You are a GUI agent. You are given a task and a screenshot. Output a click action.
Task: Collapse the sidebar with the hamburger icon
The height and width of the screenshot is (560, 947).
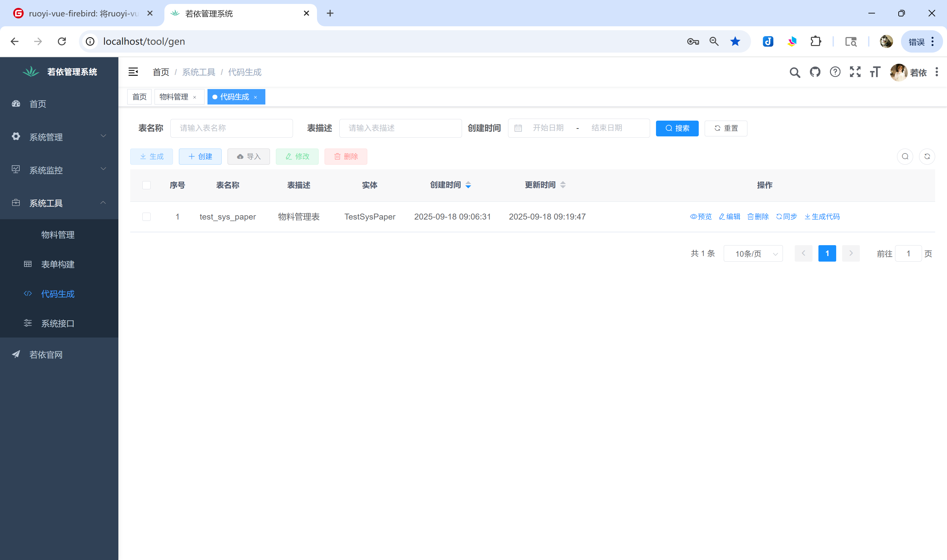(x=133, y=72)
